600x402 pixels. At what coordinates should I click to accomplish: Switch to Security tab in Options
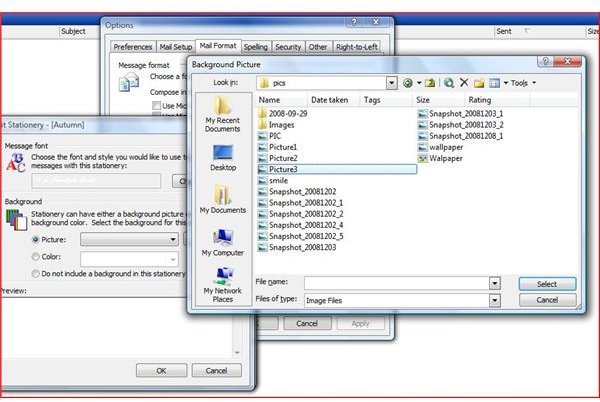coord(288,47)
